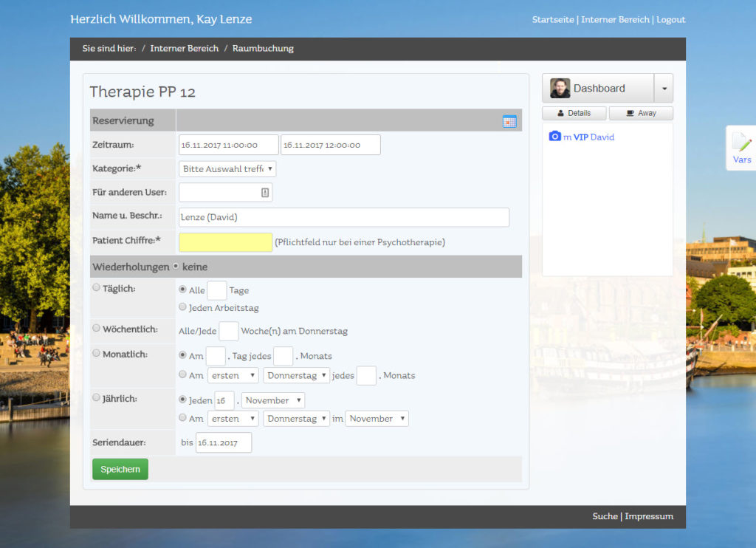
Task: Choose the Jeden Arbeitstag radio option
Action: point(182,306)
